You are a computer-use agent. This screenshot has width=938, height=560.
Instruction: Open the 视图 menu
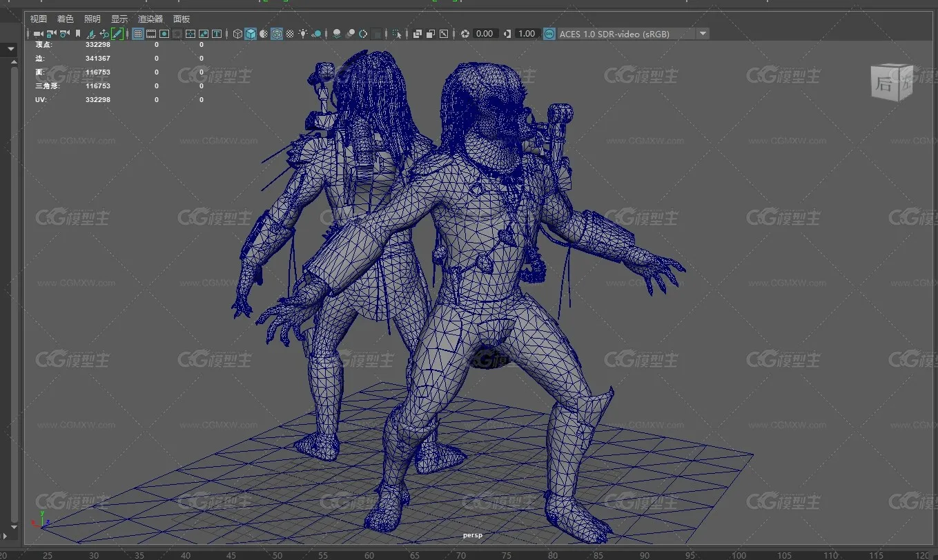39,19
